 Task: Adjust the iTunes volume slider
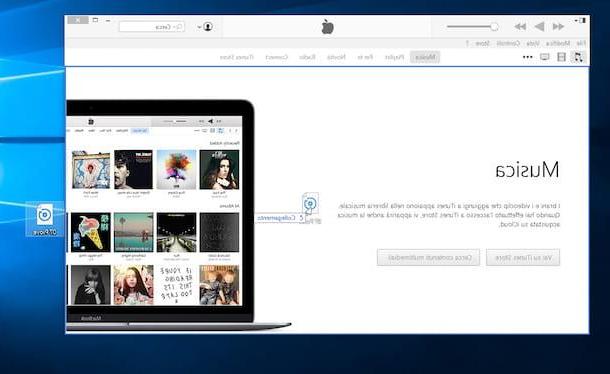472,26
